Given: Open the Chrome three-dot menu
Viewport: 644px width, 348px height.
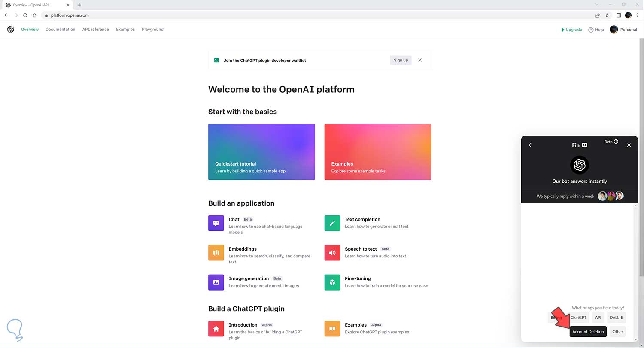Looking at the screenshot, I should point(638,15).
